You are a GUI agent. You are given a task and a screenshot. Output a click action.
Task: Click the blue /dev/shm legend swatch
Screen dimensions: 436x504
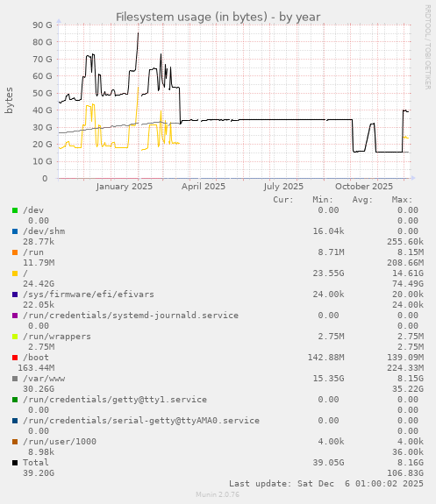[x=15, y=231]
